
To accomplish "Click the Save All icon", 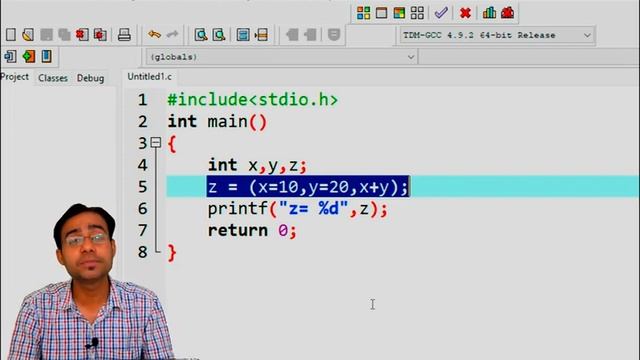I will tap(64, 35).
